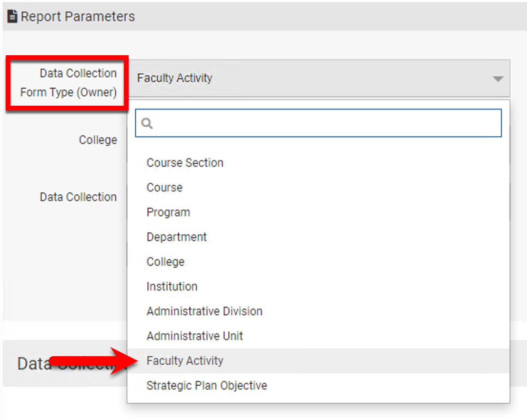Click the College field label
The height and width of the screenshot is (420, 527).
tap(98, 140)
